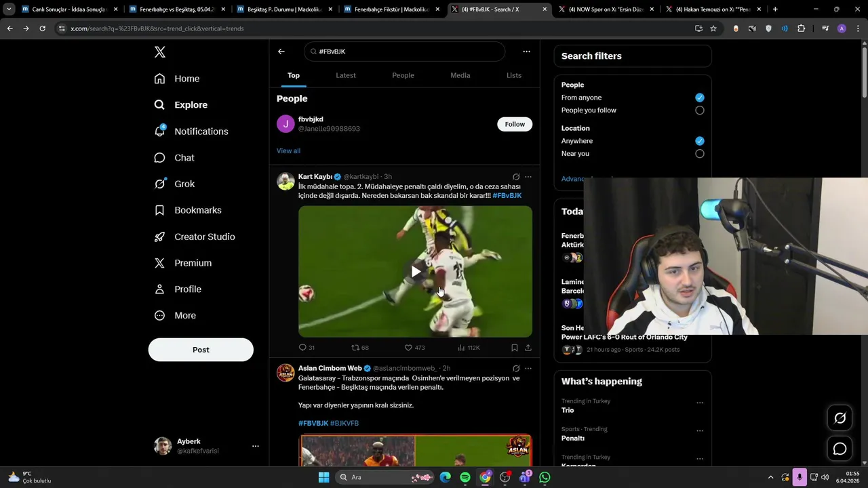This screenshot has width=868, height=488.
Task: Reply to Kart Kaybı post with 31 replies
Action: point(307,348)
